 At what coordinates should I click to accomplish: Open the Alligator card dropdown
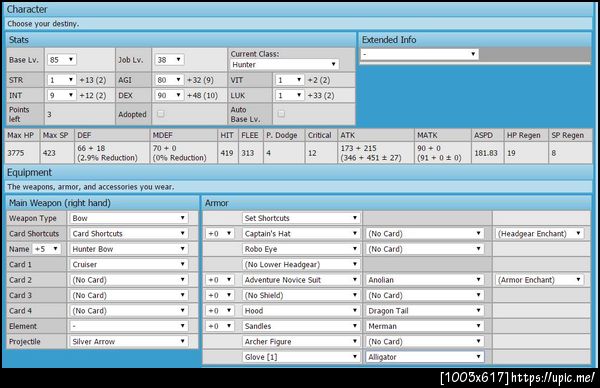tap(425, 357)
